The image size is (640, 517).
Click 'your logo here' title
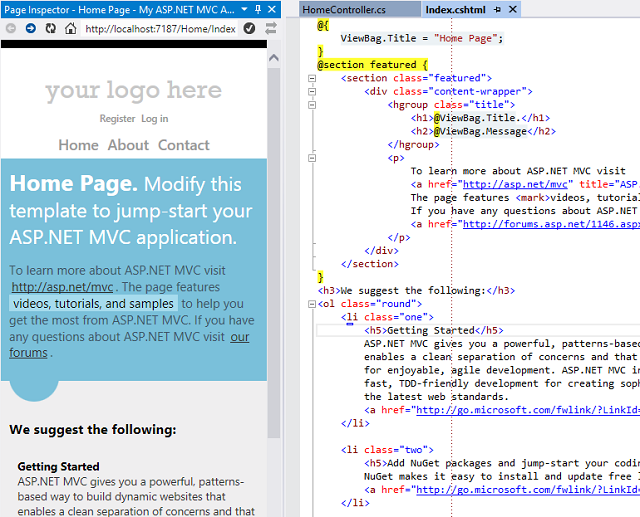pyautogui.click(x=133, y=91)
